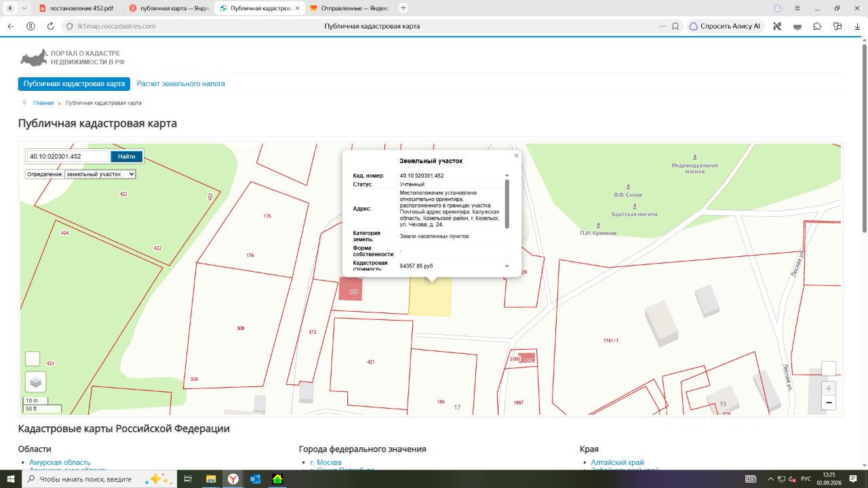This screenshot has width=868, height=488.
Task: Open the Определение земельный участок dropdown
Action: coord(100,174)
